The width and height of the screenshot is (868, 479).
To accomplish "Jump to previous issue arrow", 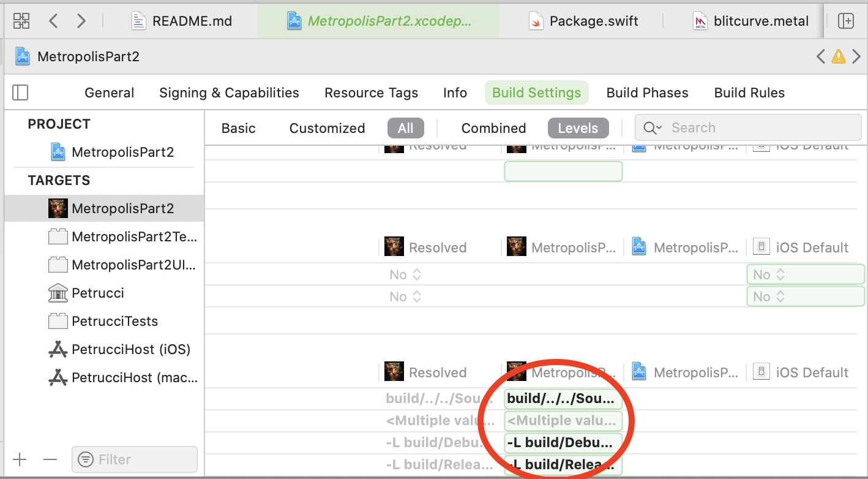I will [821, 57].
